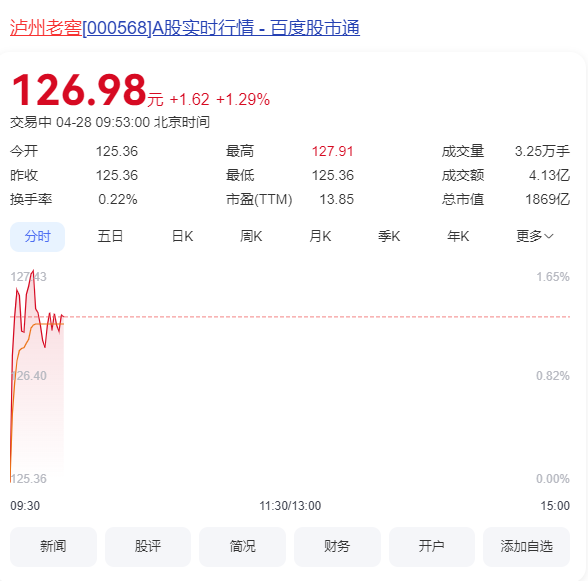Switch to the 五日 chart tab
The image size is (588, 581).
tap(110, 237)
